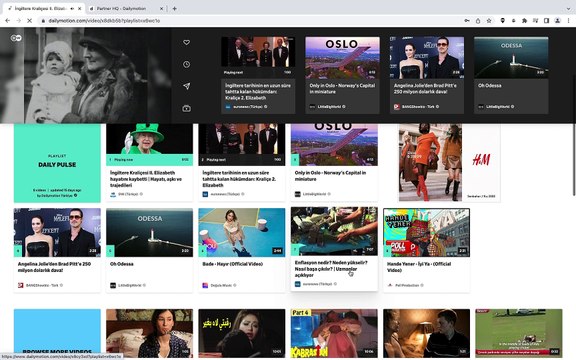Open queue title 'Oh Odessa'
The image size is (576, 360).
tap(490, 86)
